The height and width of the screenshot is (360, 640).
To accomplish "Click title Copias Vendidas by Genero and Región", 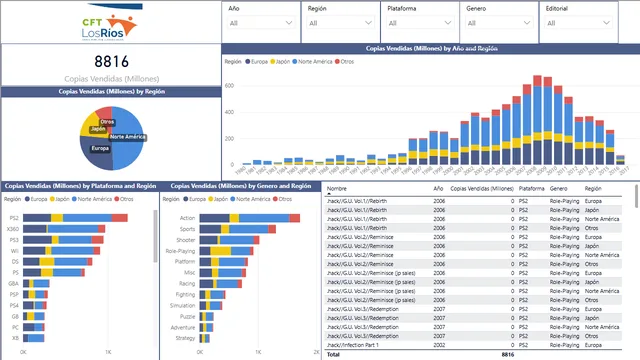I will click(x=241, y=186).
